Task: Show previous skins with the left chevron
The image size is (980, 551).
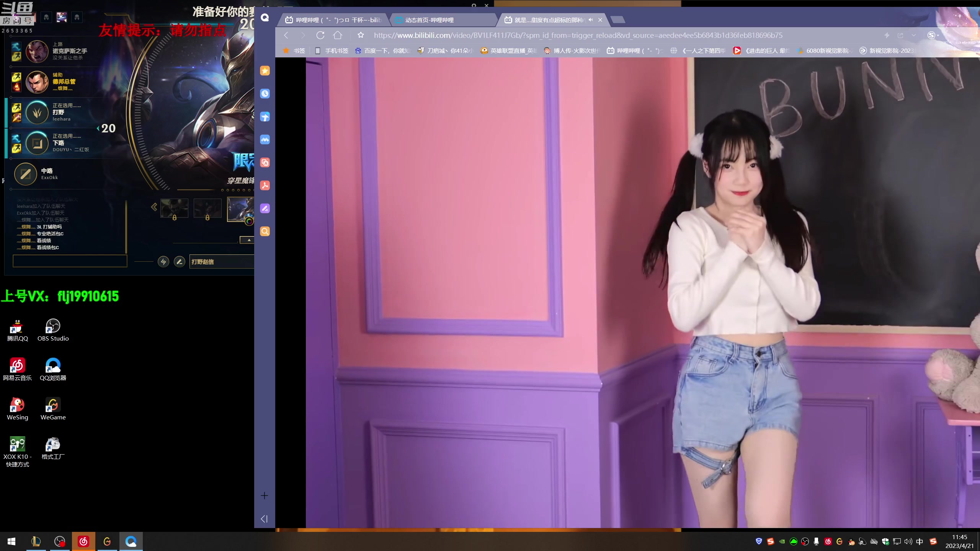Action: click(154, 207)
